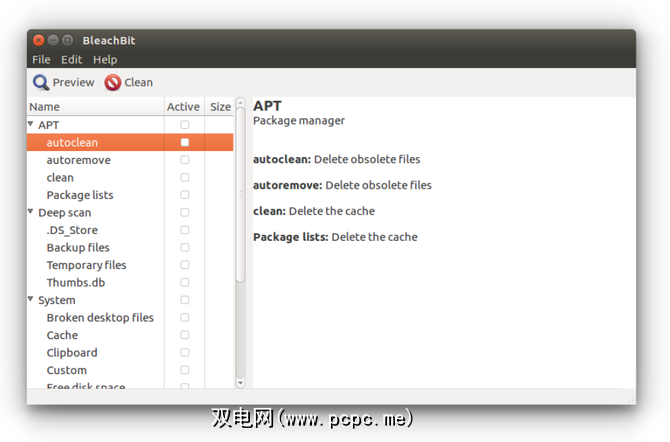Open the Edit menu
Screen dimensions: 670x442
[71, 59]
